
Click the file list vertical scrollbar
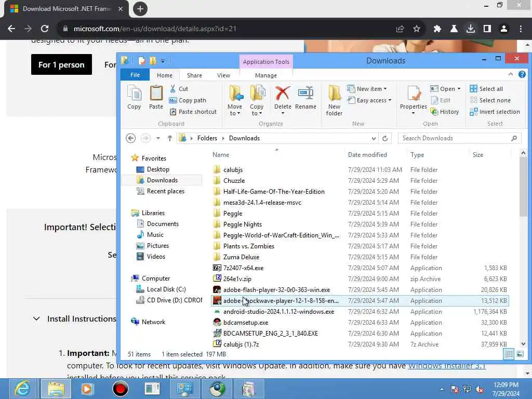[523, 187]
